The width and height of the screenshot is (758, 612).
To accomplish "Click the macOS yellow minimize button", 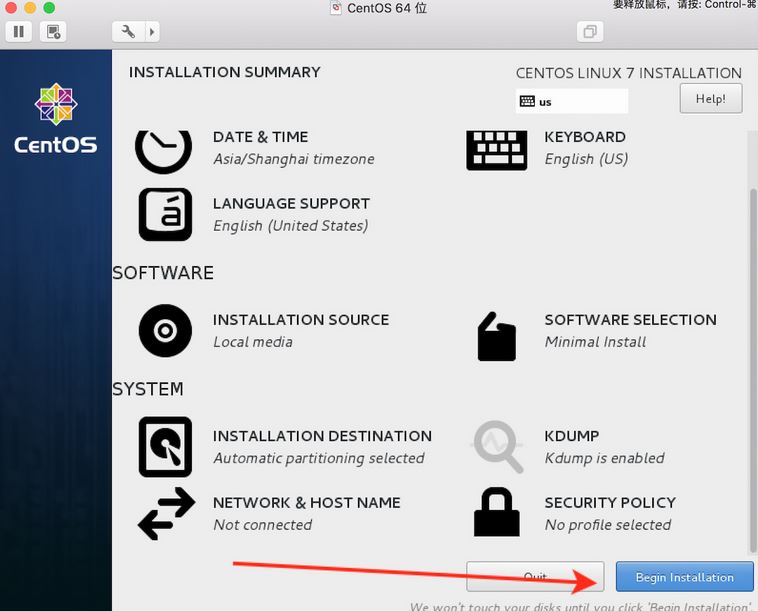I will tap(30, 7).
